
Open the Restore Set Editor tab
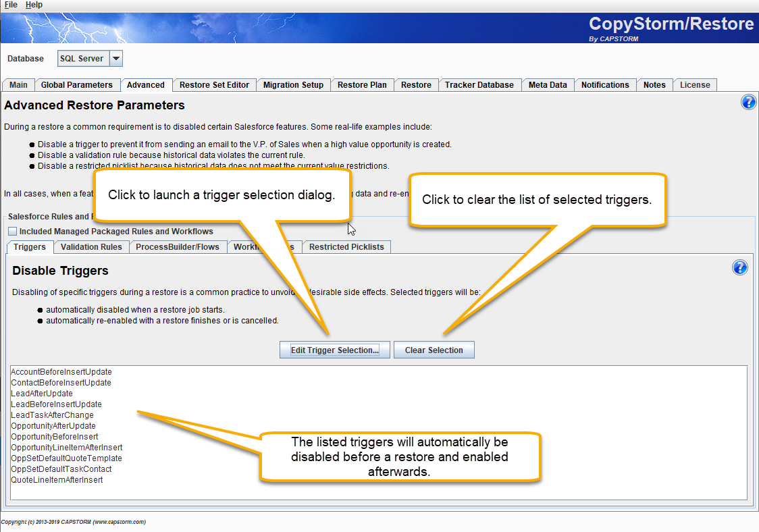[214, 84]
